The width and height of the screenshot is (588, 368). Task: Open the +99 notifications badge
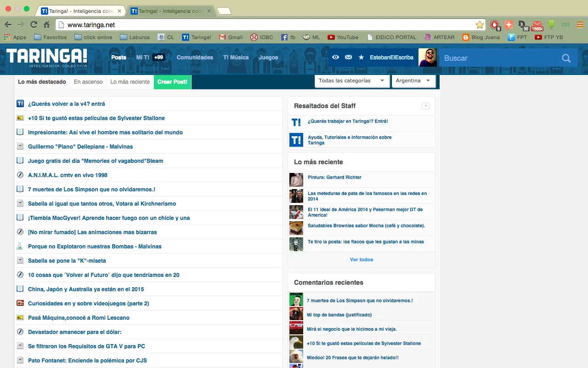tap(158, 57)
